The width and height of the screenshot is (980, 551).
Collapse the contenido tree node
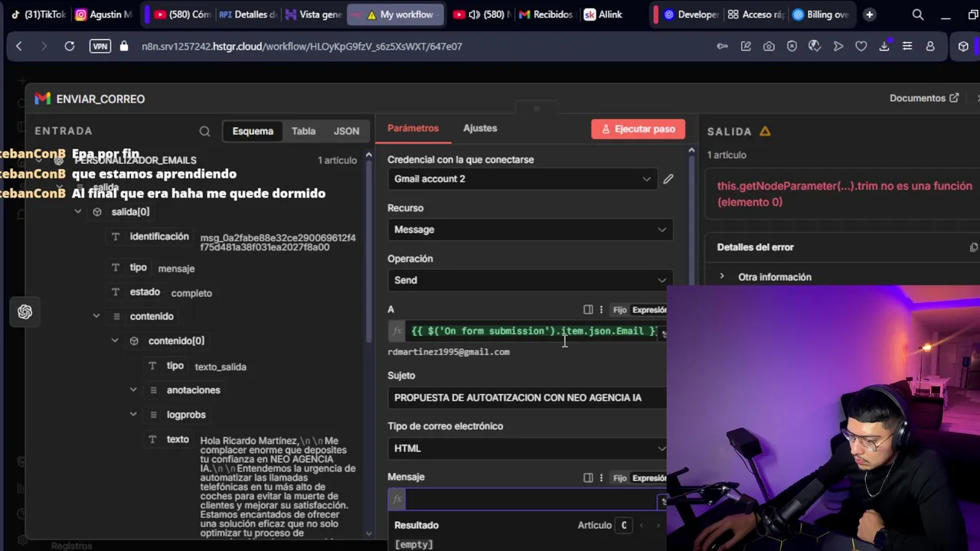pyautogui.click(x=96, y=316)
